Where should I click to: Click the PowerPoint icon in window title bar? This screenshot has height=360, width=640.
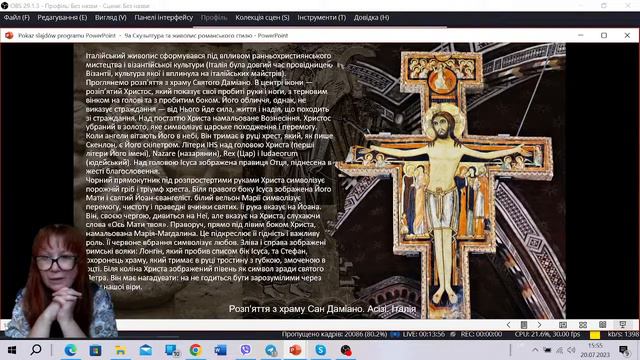9,36
